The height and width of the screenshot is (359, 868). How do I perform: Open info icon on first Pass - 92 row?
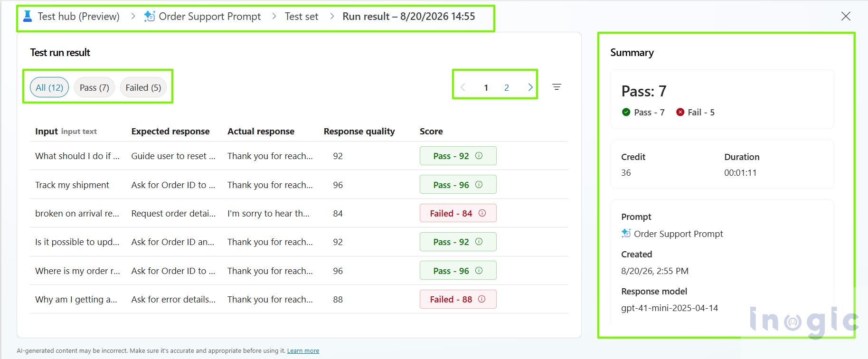(479, 156)
